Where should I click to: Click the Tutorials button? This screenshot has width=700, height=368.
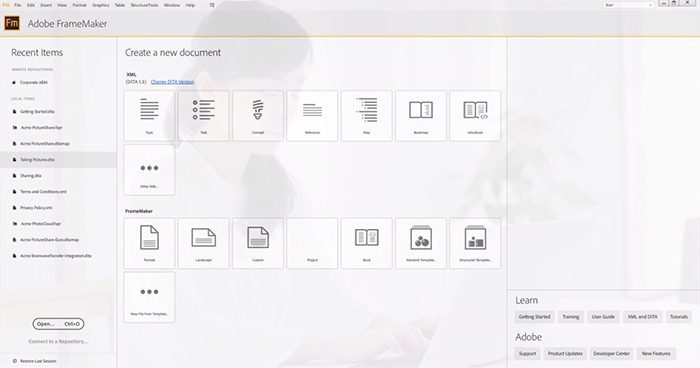click(x=679, y=317)
